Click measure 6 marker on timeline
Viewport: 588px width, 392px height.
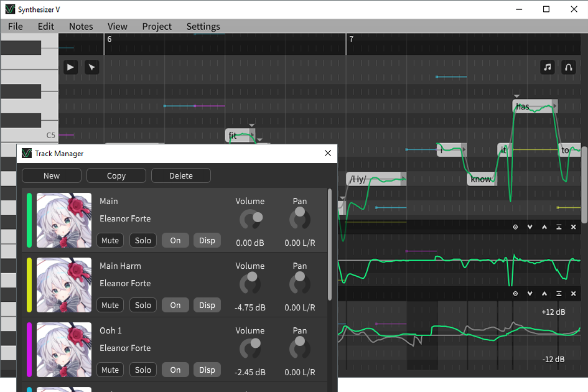[x=110, y=39]
